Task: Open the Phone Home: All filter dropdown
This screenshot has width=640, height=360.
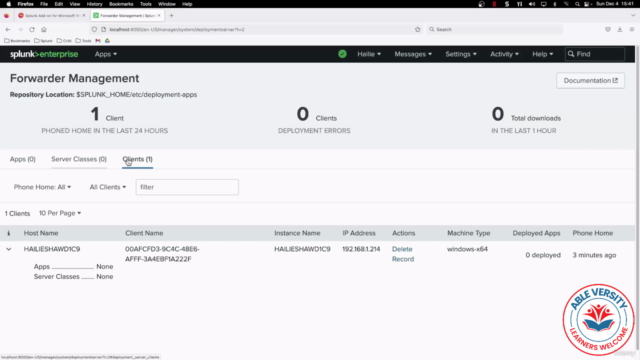Action: coord(42,187)
